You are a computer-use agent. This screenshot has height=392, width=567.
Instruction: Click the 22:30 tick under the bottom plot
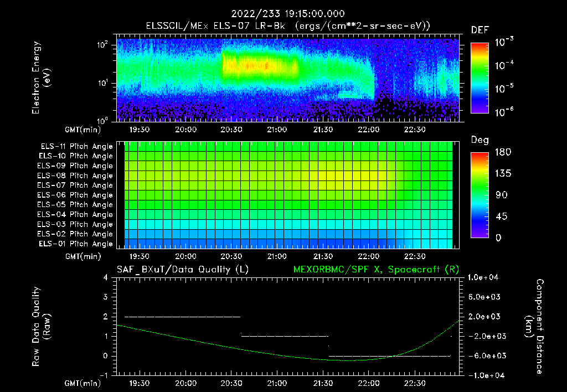tap(414, 383)
